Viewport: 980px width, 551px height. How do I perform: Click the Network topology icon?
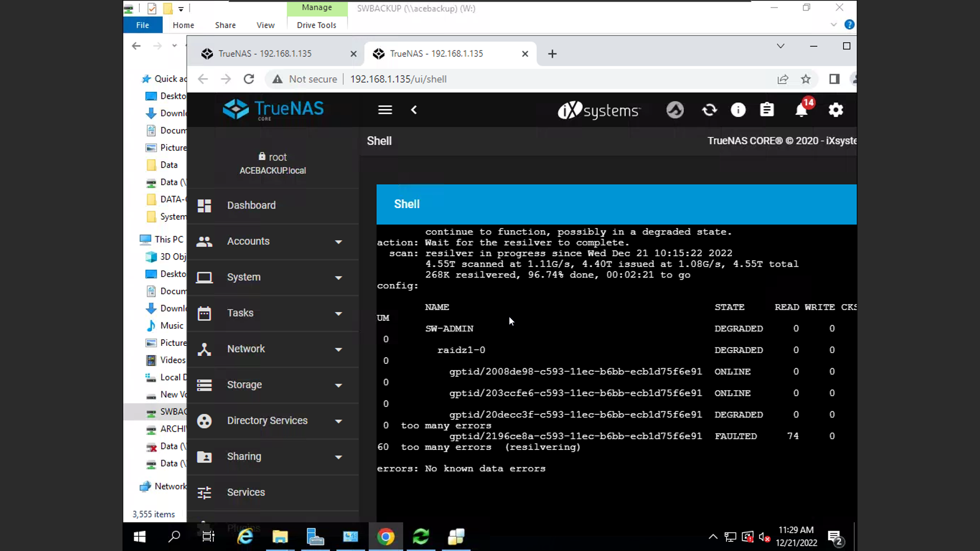(x=204, y=349)
